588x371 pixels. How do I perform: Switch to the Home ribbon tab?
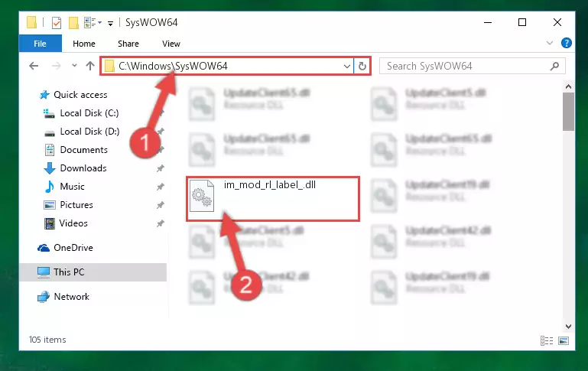tap(84, 44)
